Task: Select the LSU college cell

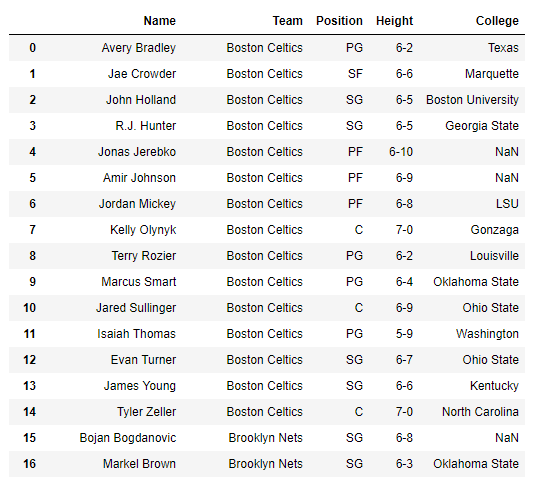Action: pos(507,204)
